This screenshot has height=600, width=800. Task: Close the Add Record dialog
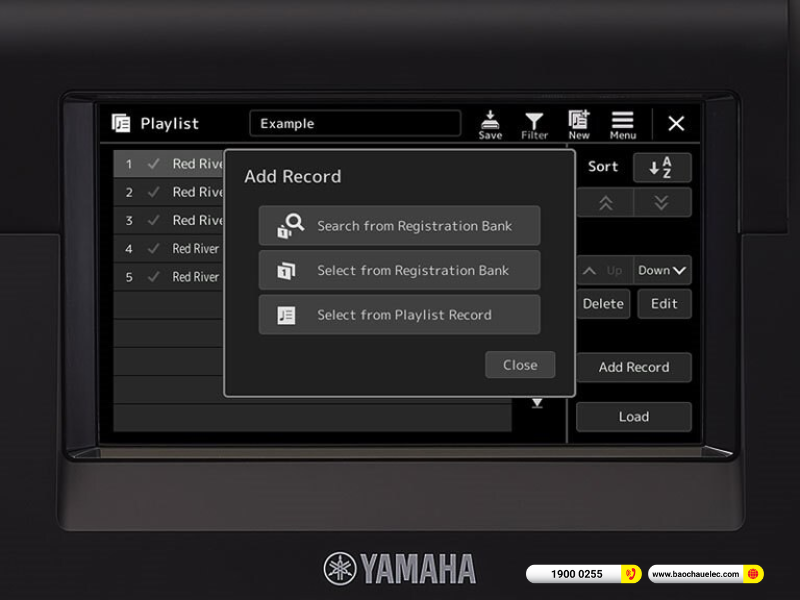tap(520, 365)
